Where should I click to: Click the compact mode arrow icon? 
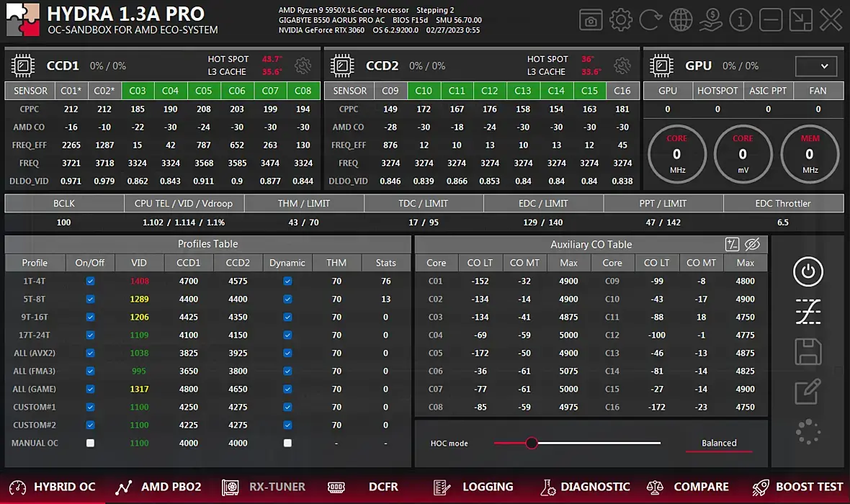tap(801, 21)
